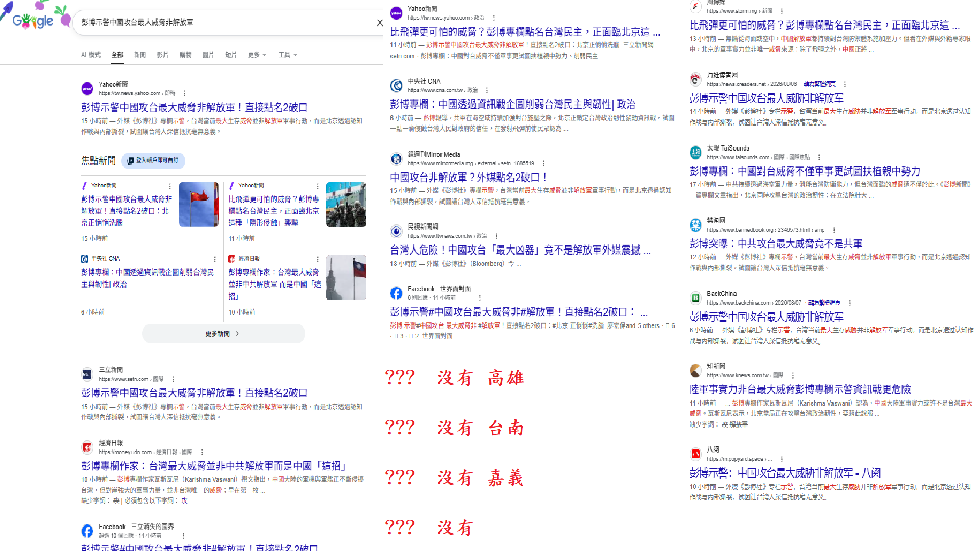Open three-dot menu on 焦點新聞 經濟日報 card

(318, 259)
